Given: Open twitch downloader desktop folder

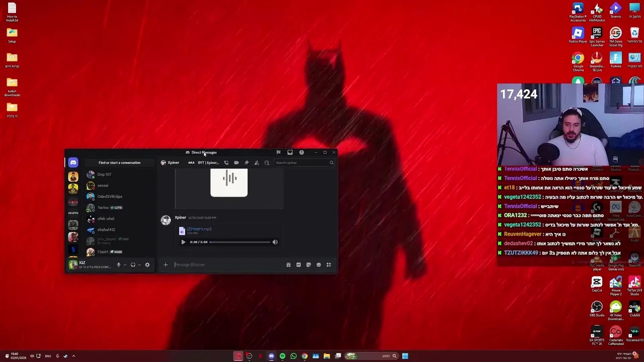Looking at the screenshot, I should click(x=12, y=87).
